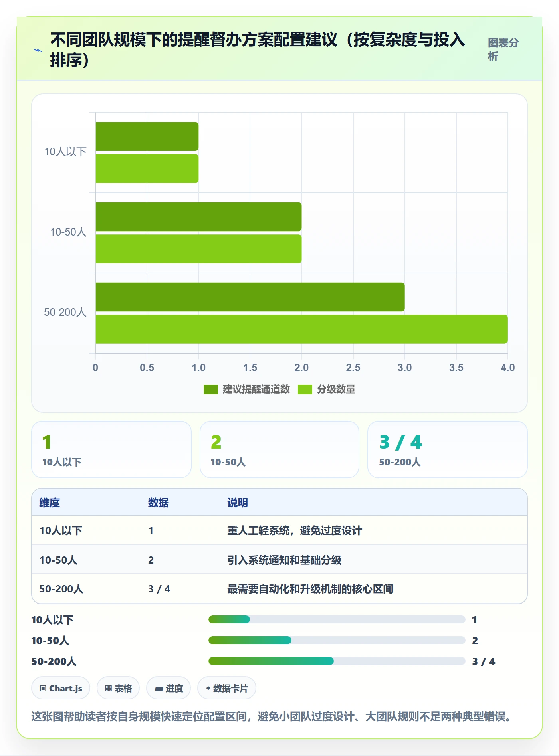Screen dimensions: 559x756
Task: Click the 图表分析 badge in the header
Action: [503, 49]
